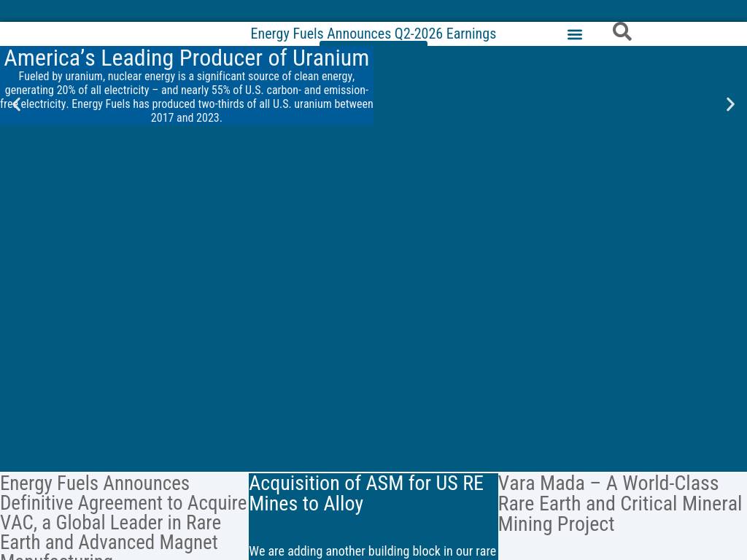Click empty blue space inside ASM card
The width and height of the screenshot is (747, 560).
(x=373, y=529)
